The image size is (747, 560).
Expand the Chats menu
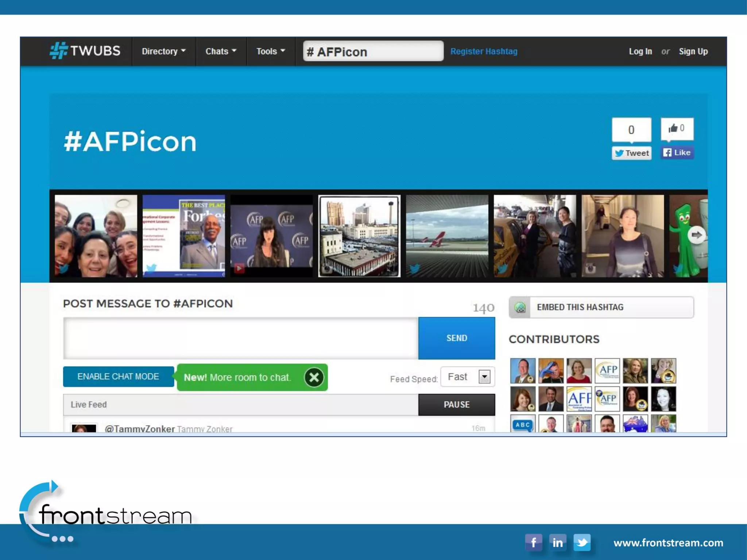(x=221, y=51)
